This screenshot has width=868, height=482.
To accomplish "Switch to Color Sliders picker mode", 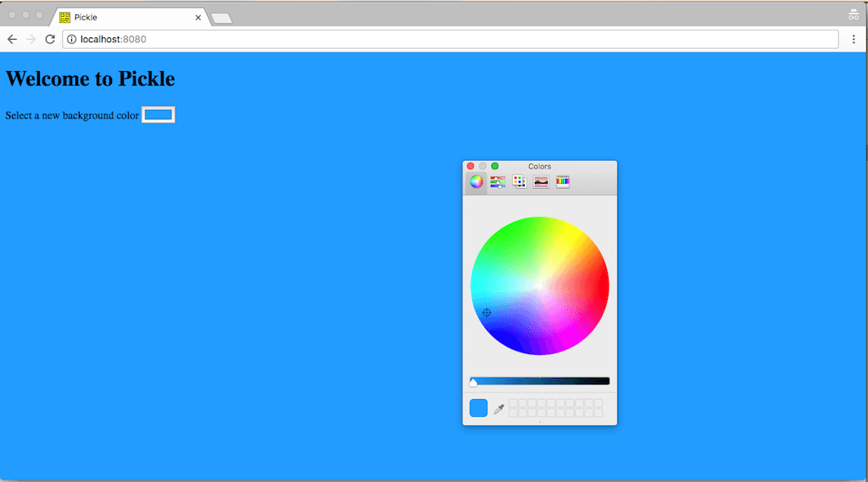I will [498, 181].
